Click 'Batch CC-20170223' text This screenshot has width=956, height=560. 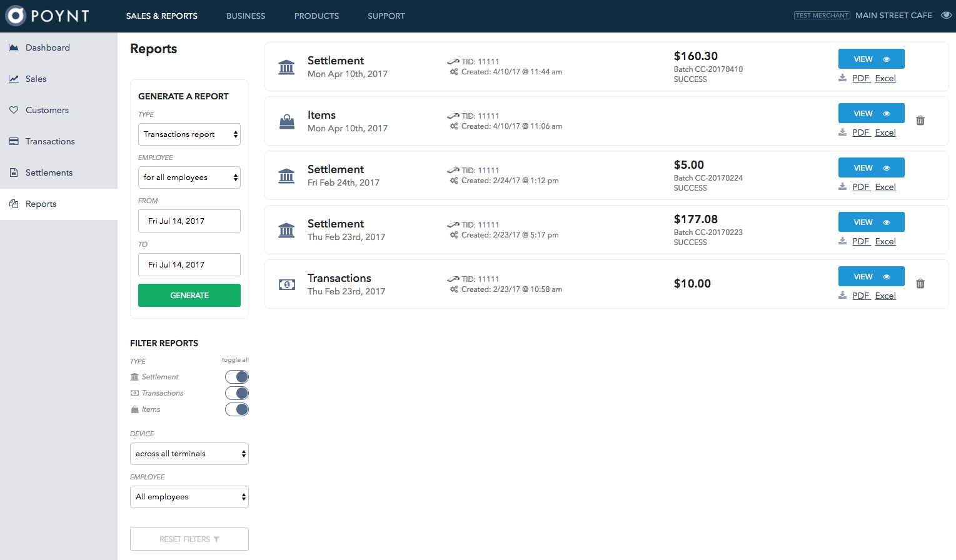click(708, 232)
